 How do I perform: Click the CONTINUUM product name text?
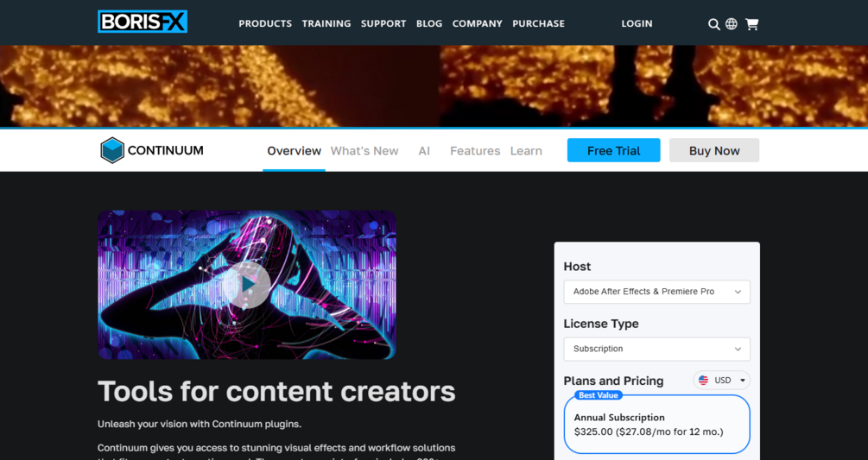point(166,150)
